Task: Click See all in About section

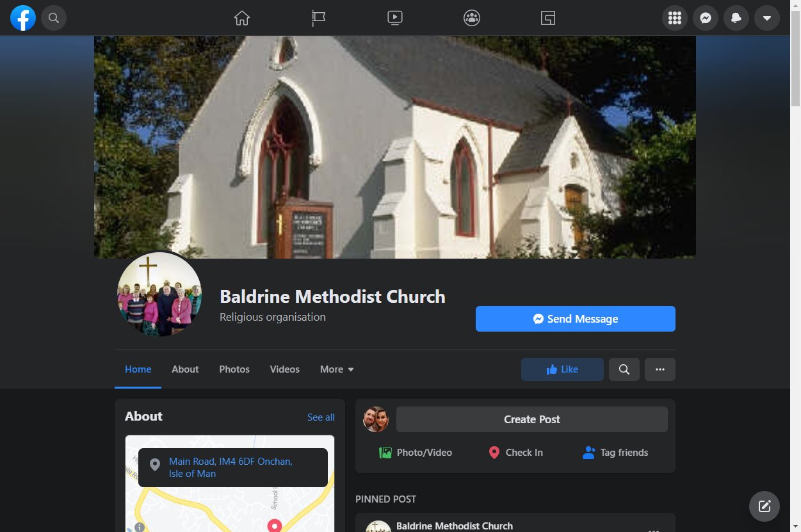Action: pos(321,417)
